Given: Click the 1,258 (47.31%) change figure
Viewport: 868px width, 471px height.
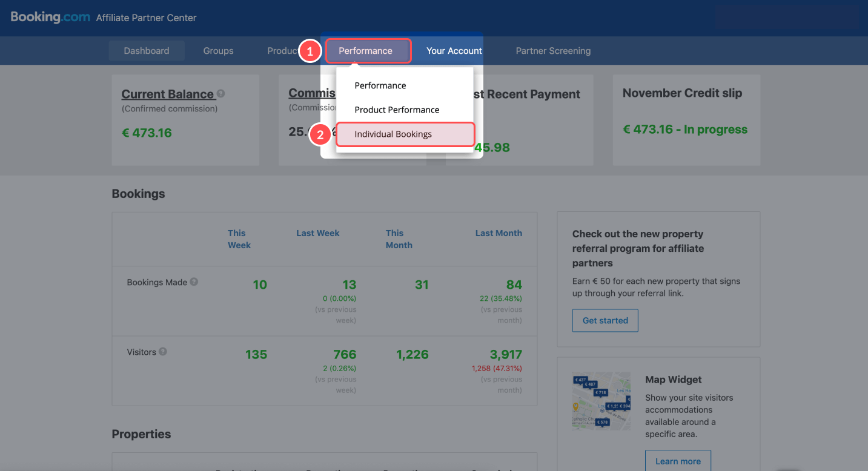Looking at the screenshot, I should coord(496,368).
